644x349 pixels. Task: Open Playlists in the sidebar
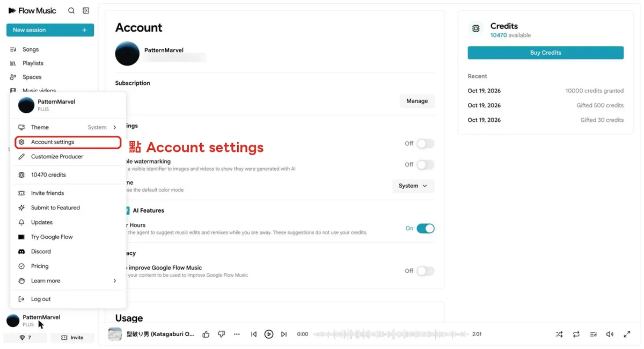33,63
